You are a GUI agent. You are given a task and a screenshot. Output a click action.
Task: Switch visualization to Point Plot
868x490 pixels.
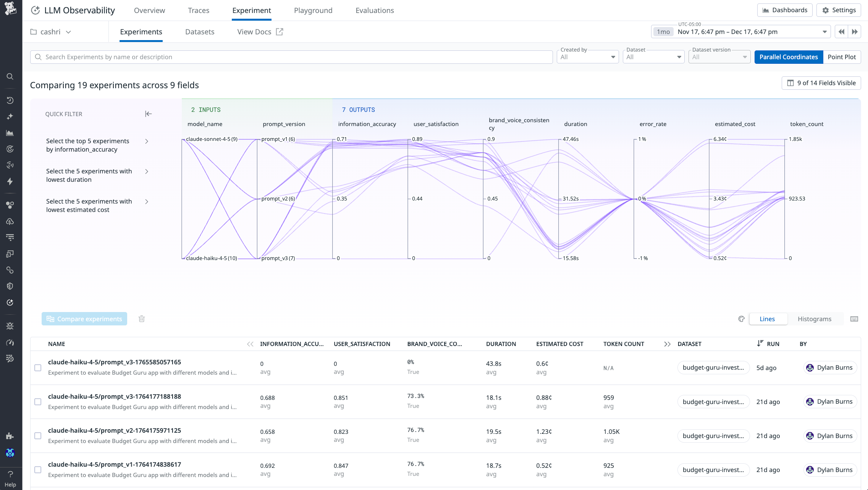(x=842, y=57)
